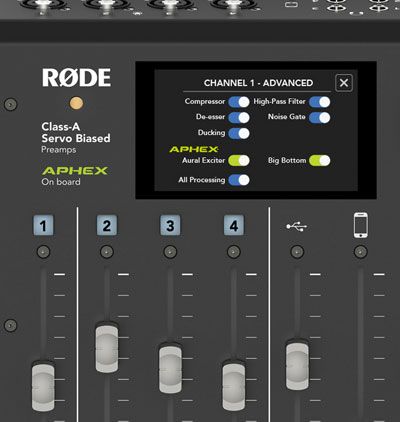The height and width of the screenshot is (422, 400).
Task: Select the channel 1 button
Action: point(43,226)
